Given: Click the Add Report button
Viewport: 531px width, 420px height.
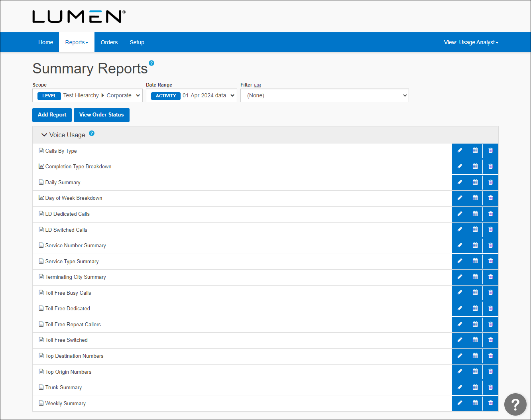Looking at the screenshot, I should click(52, 115).
